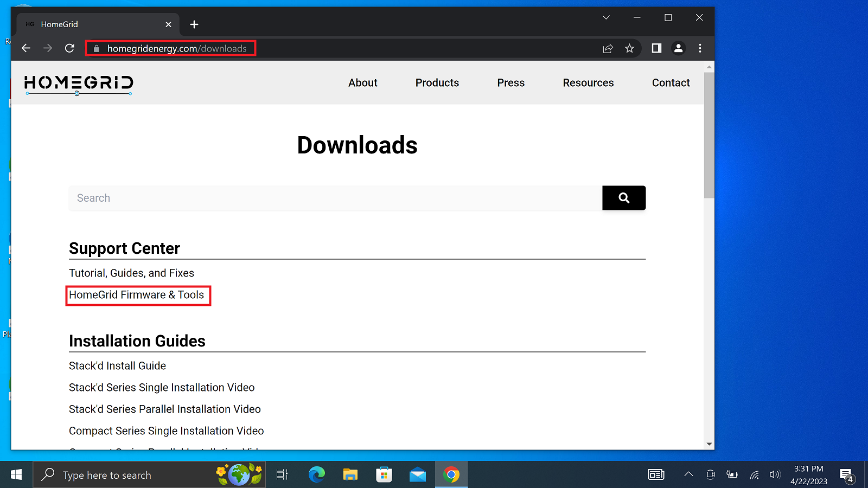868x488 pixels.
Task: Click the scrollbar down arrow
Action: click(709, 444)
